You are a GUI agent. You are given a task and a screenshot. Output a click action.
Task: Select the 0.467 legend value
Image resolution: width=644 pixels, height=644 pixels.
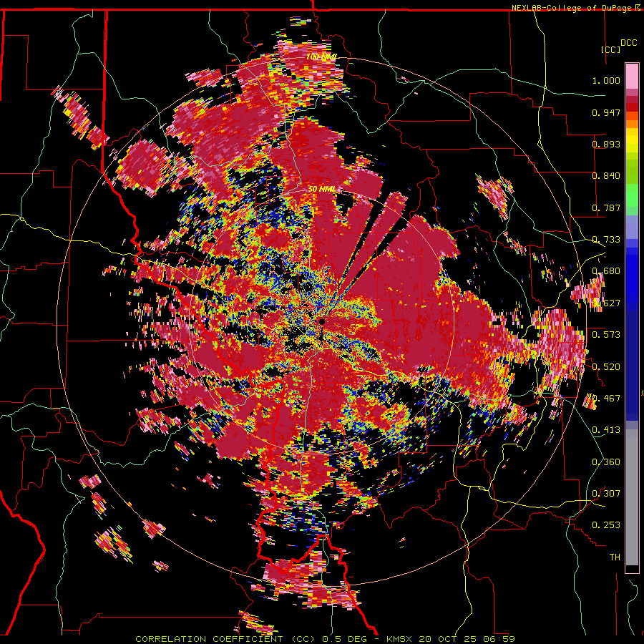[x=606, y=399]
